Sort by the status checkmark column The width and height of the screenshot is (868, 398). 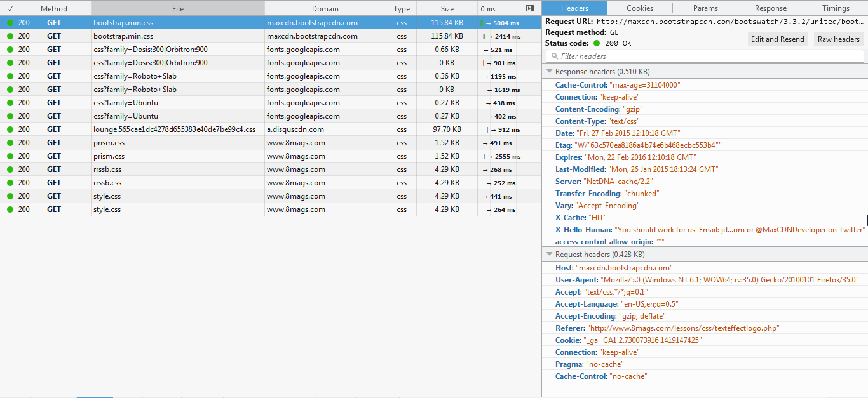(10, 8)
